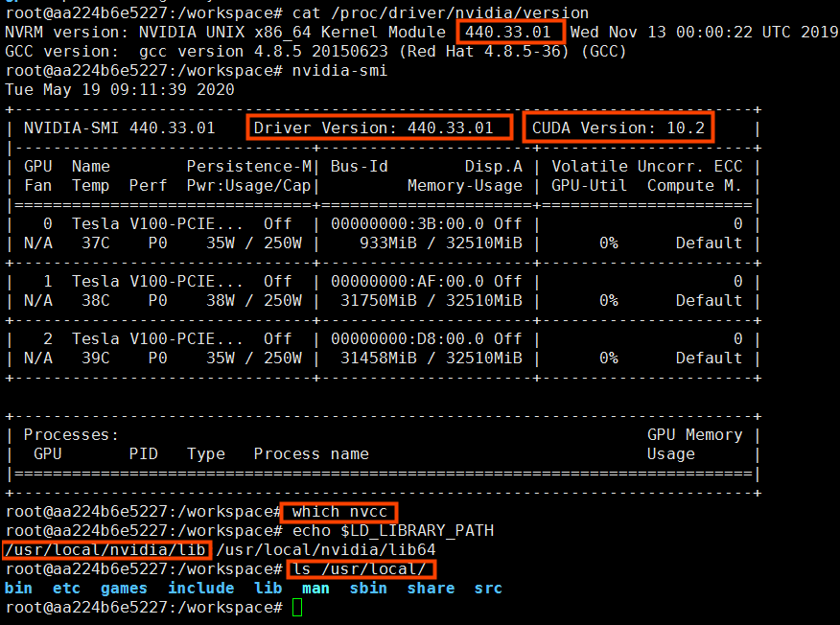840x625 pixels.
Task: Click GPU 0 temperature '37C'
Action: (95, 243)
